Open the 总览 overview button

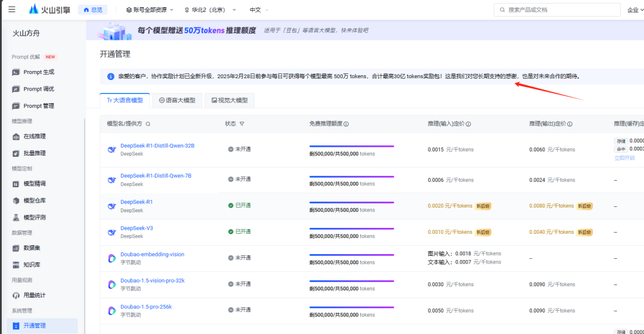[93, 10]
